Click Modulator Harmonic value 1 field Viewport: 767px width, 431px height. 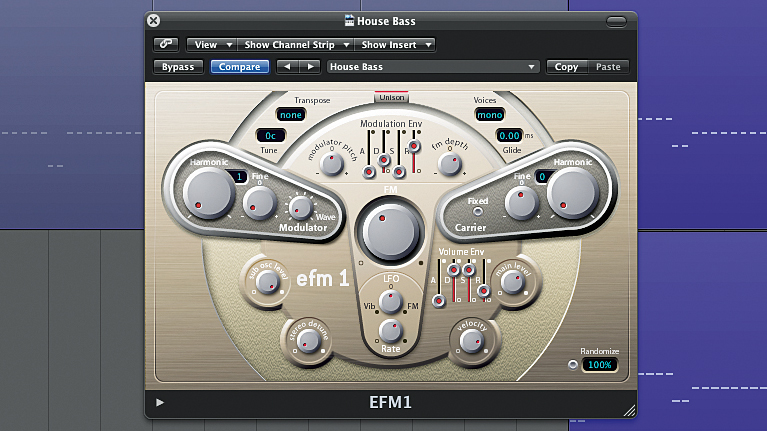pos(238,177)
